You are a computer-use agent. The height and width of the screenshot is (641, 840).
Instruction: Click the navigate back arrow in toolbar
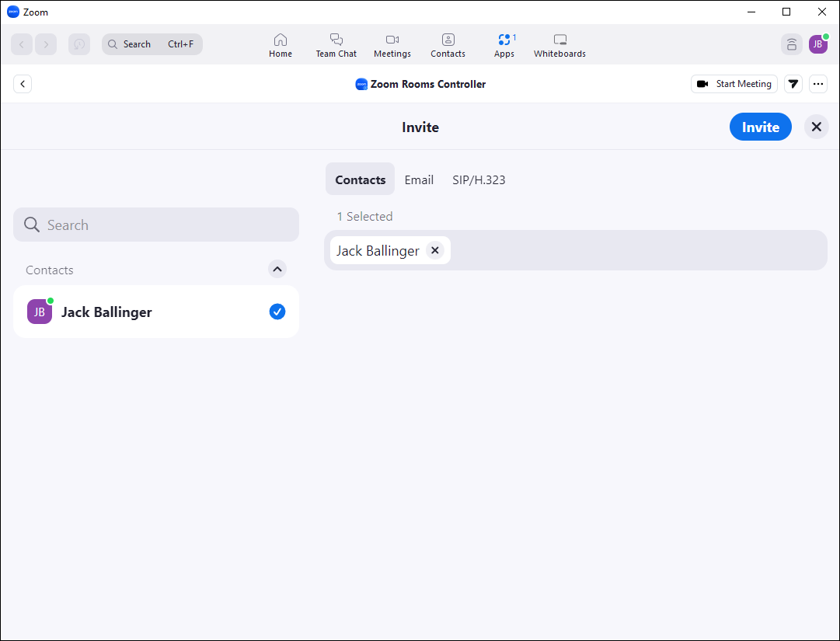22,44
